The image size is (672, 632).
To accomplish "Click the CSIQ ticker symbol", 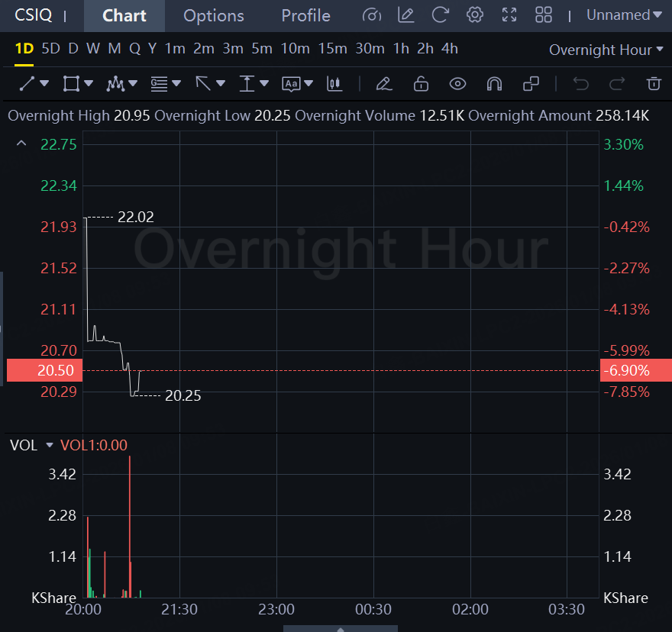I will tap(33, 15).
